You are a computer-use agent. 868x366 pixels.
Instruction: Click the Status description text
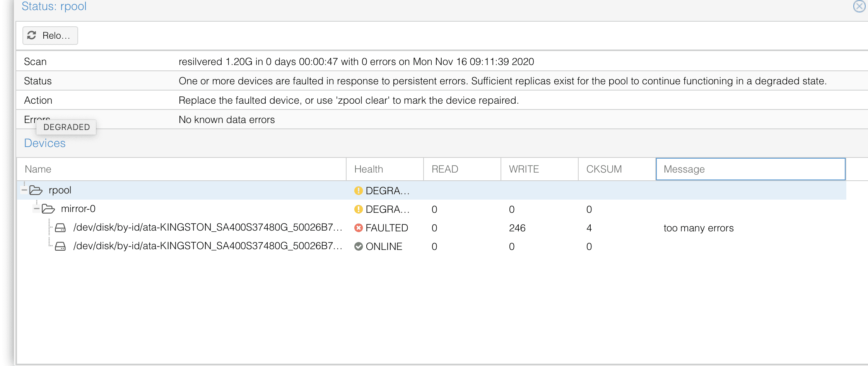click(502, 81)
